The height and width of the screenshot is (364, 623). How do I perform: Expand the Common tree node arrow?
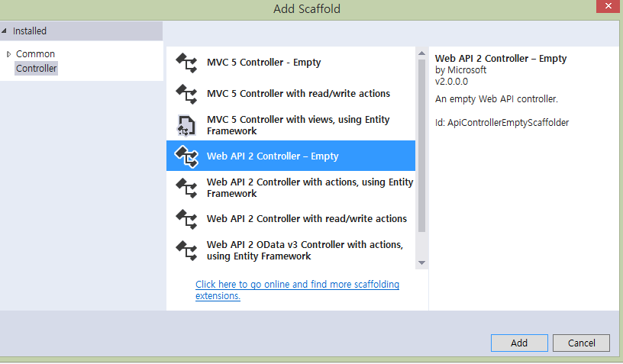8,54
